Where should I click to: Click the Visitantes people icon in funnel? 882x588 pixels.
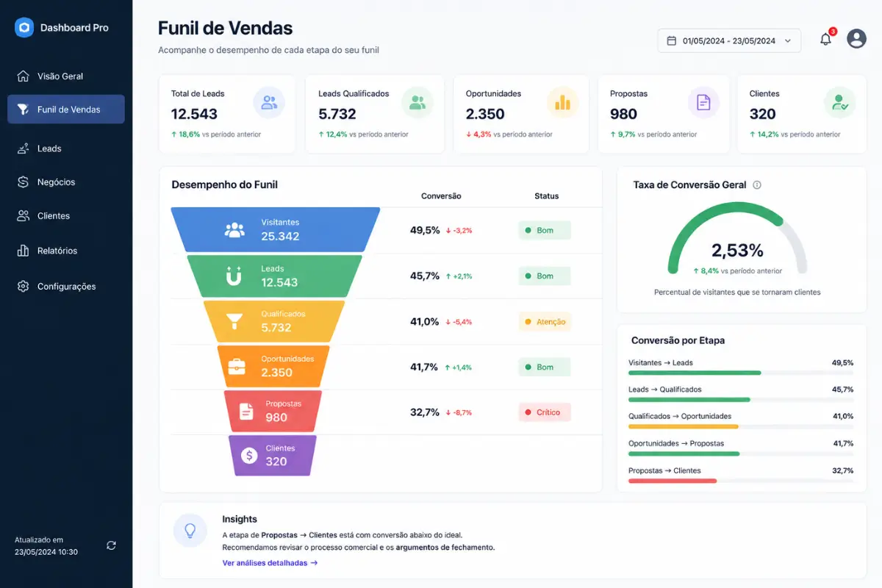[x=234, y=230]
